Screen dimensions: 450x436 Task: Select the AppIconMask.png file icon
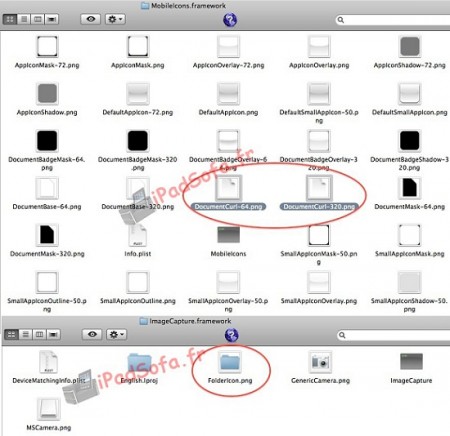pyautogui.click(x=138, y=47)
